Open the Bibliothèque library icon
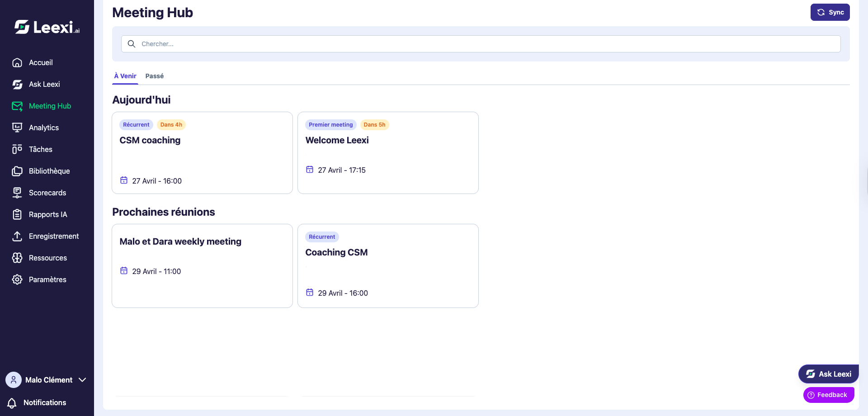Image resolution: width=868 pixels, height=416 pixels. point(17,171)
